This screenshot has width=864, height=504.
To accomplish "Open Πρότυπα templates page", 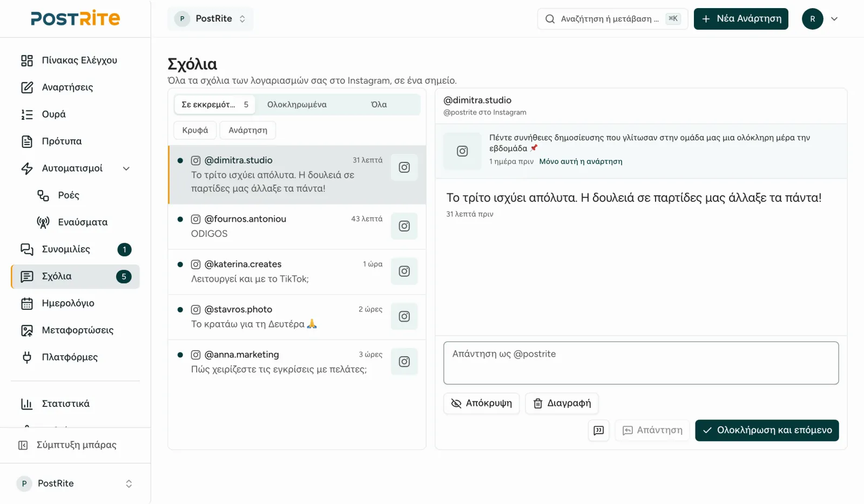I will tap(75, 141).
